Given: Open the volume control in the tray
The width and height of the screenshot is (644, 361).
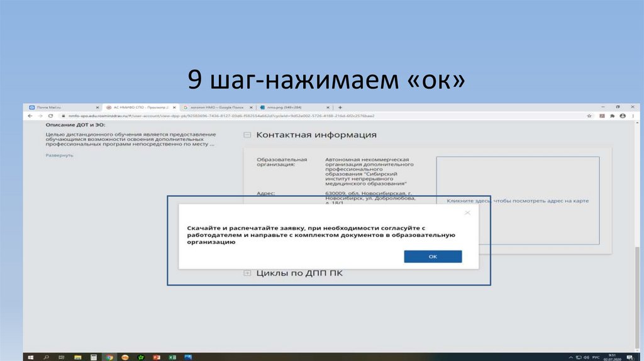Looking at the screenshot, I should pyautogui.click(x=586, y=357).
